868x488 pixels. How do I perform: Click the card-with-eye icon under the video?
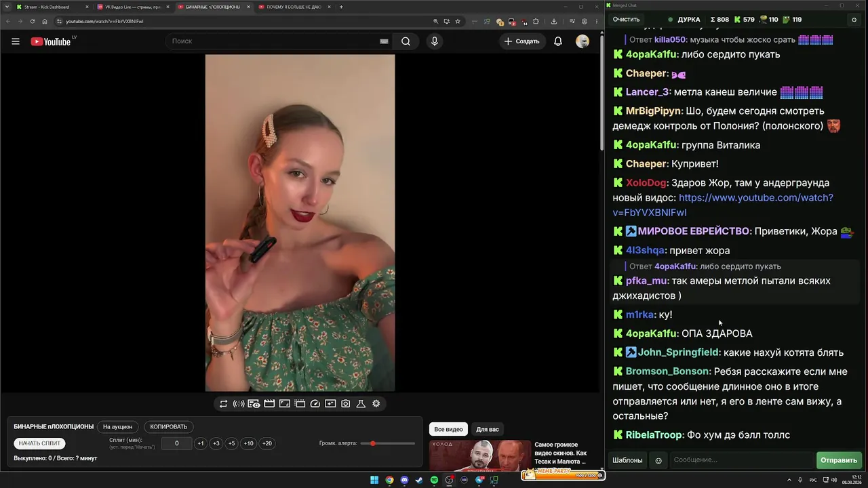pos(254,404)
